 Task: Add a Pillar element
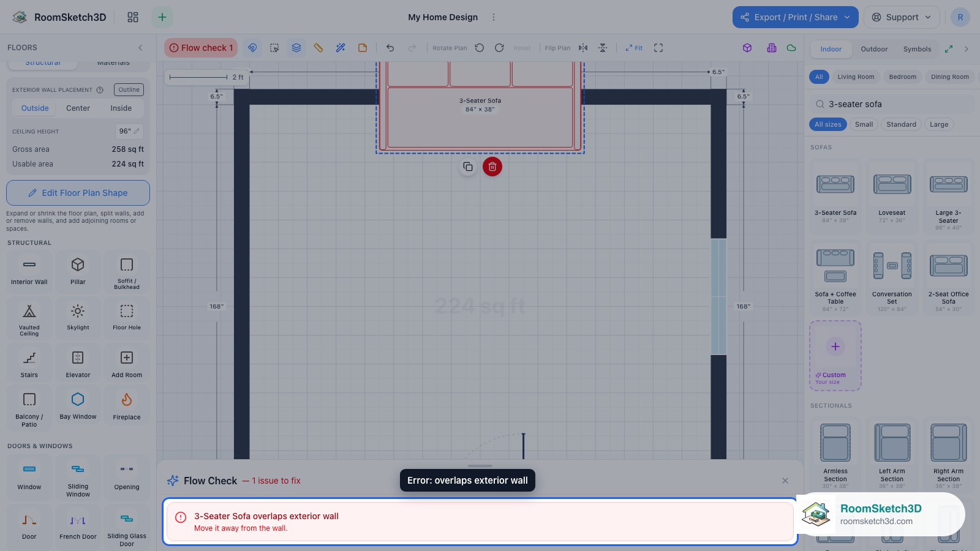click(78, 271)
